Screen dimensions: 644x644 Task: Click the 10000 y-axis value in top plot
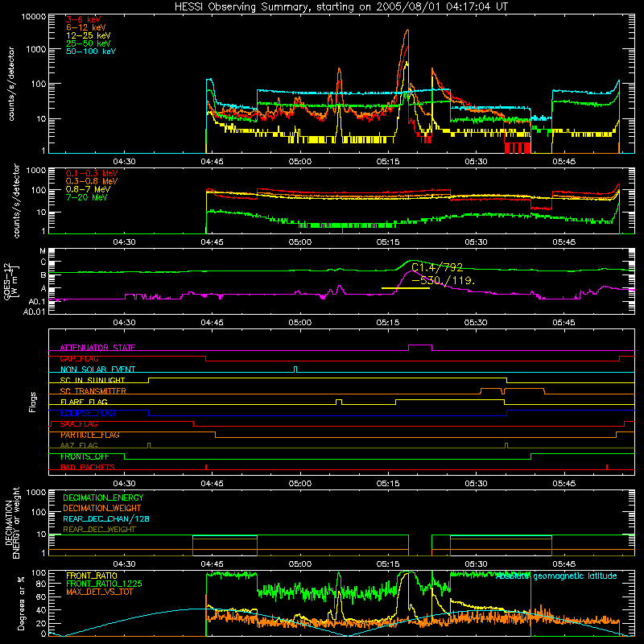click(34, 17)
